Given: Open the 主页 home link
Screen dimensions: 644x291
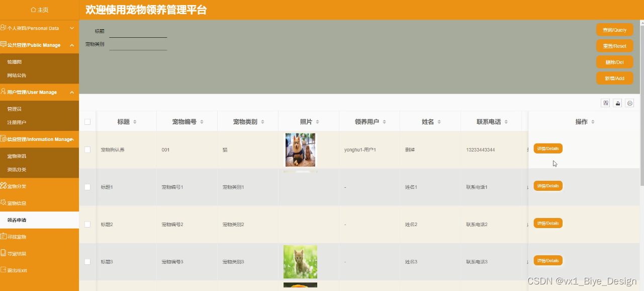Looking at the screenshot, I should tap(39, 10).
